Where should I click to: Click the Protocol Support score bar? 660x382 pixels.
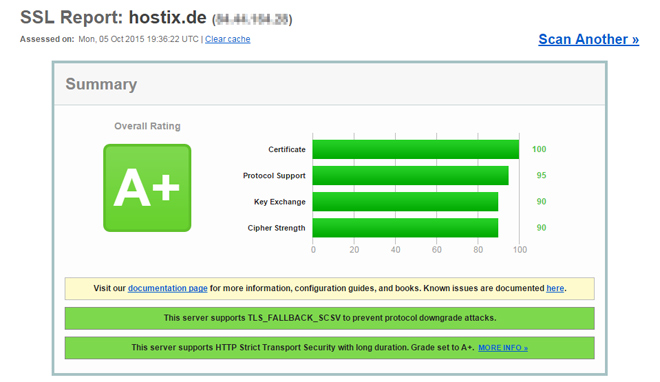coord(410,175)
